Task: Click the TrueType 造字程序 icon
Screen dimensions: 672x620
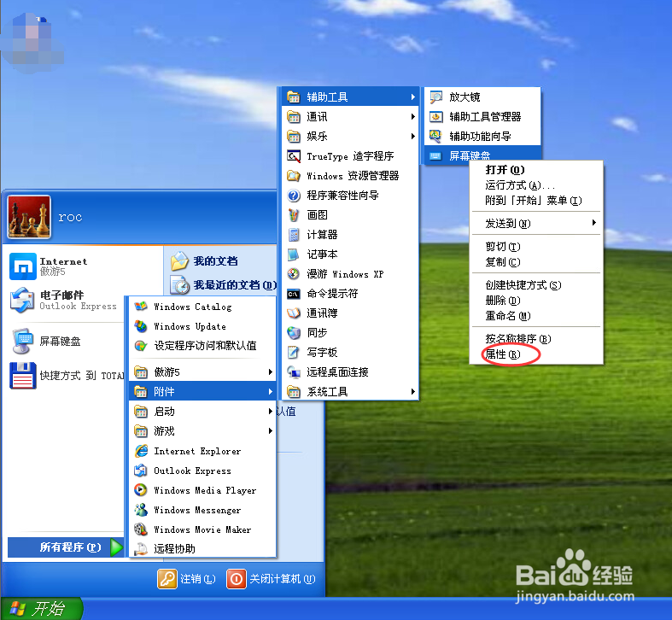Action: pyautogui.click(x=294, y=156)
